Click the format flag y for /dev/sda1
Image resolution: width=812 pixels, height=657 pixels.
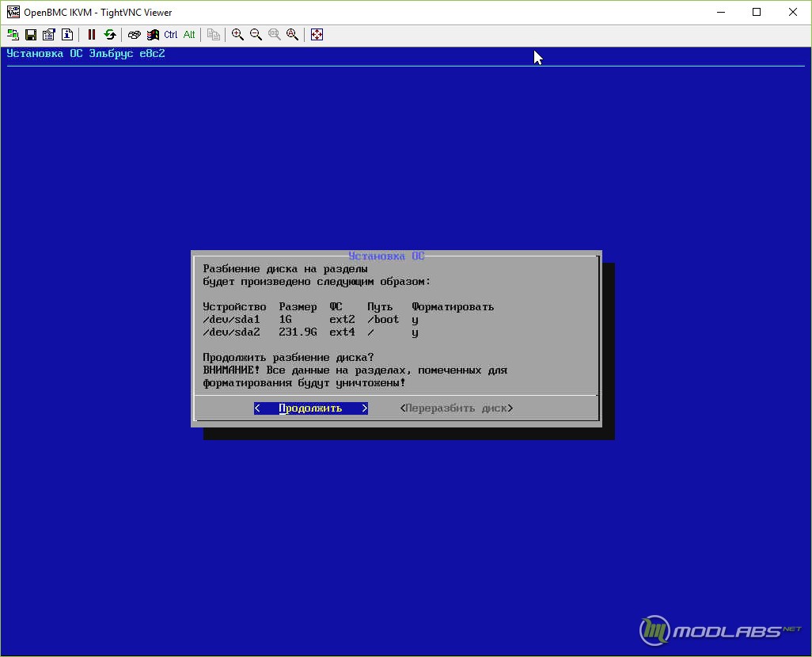pos(415,320)
